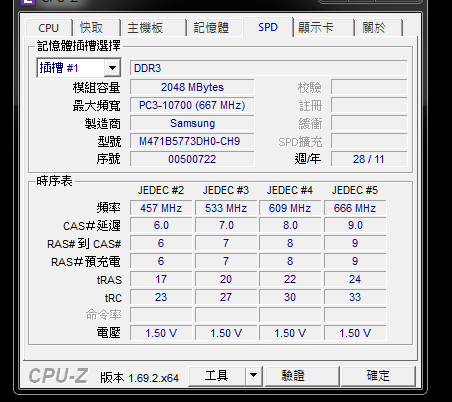This screenshot has width=452, height=402.
Task: Click the 609 MHz frequency cell
Action: pos(290,208)
